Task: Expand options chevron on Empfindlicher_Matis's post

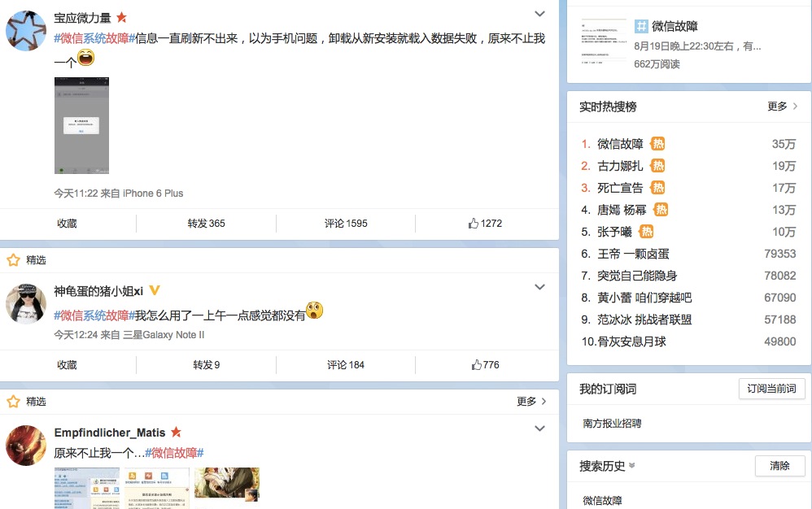Action: click(539, 429)
